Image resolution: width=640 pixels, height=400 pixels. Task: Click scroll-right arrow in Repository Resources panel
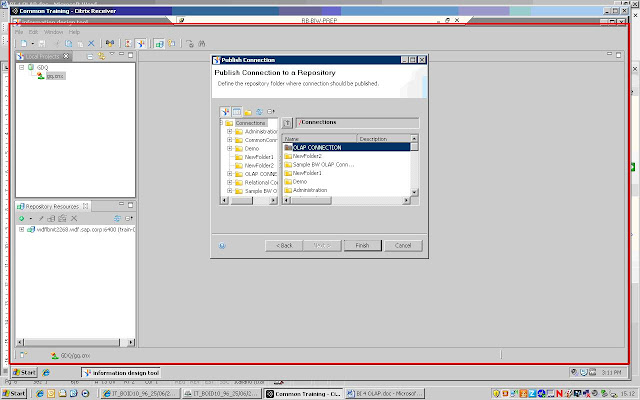131,342
